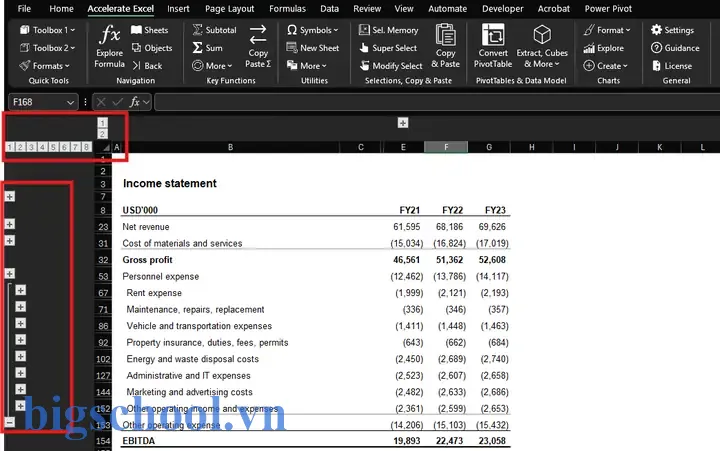Switch to the Developer tab
720x451 pixels.
[x=502, y=8]
